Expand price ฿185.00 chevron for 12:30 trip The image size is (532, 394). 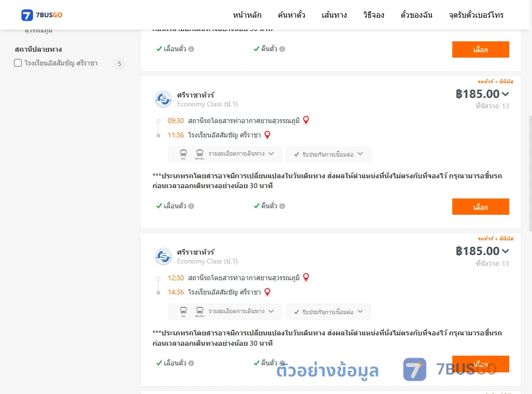coord(505,251)
